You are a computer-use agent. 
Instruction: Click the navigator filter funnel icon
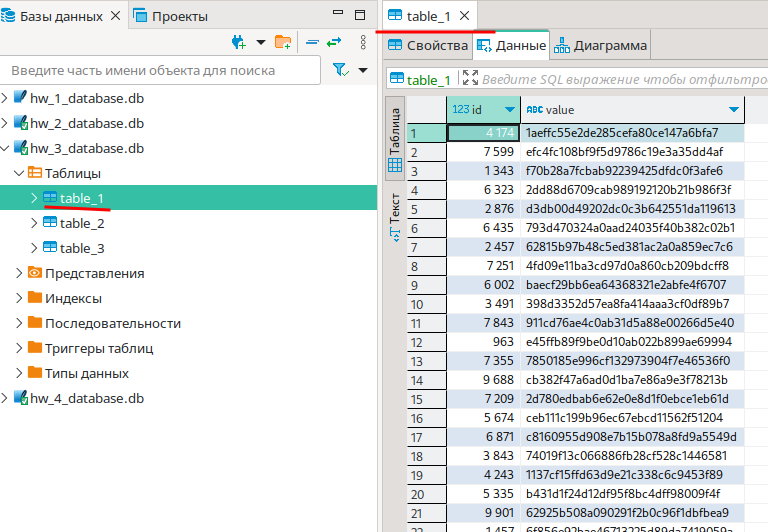point(341,70)
